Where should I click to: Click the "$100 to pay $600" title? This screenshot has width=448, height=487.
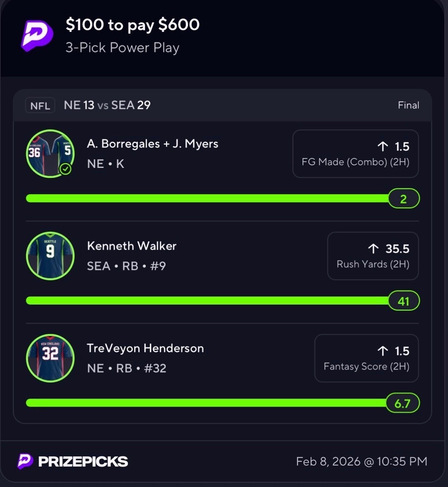point(133,25)
